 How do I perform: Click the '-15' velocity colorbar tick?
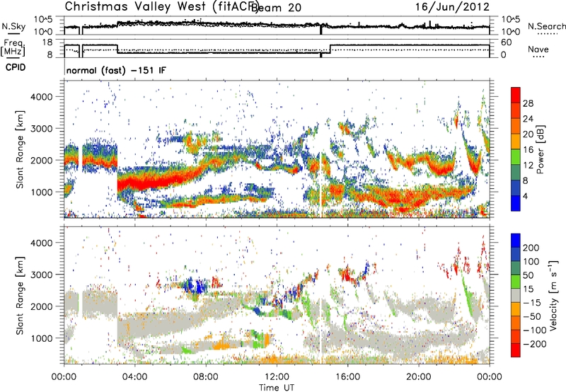coord(532,302)
